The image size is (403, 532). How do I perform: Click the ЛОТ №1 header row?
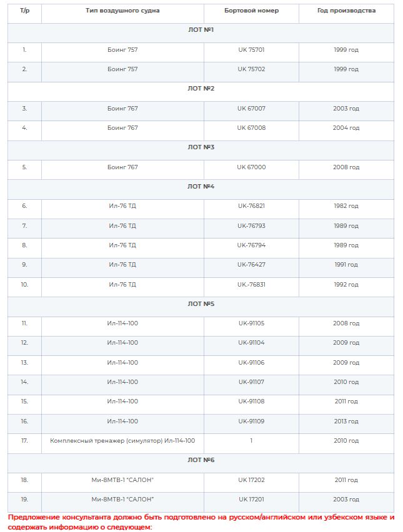(x=201, y=33)
